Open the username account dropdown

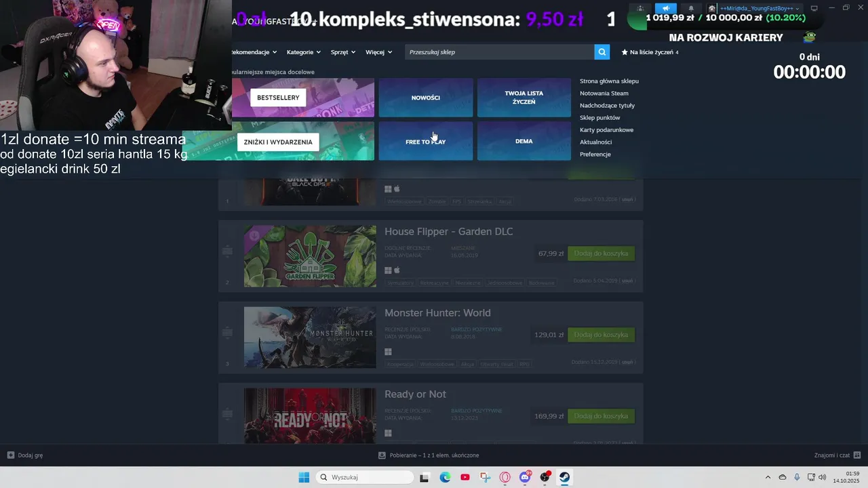point(760,8)
